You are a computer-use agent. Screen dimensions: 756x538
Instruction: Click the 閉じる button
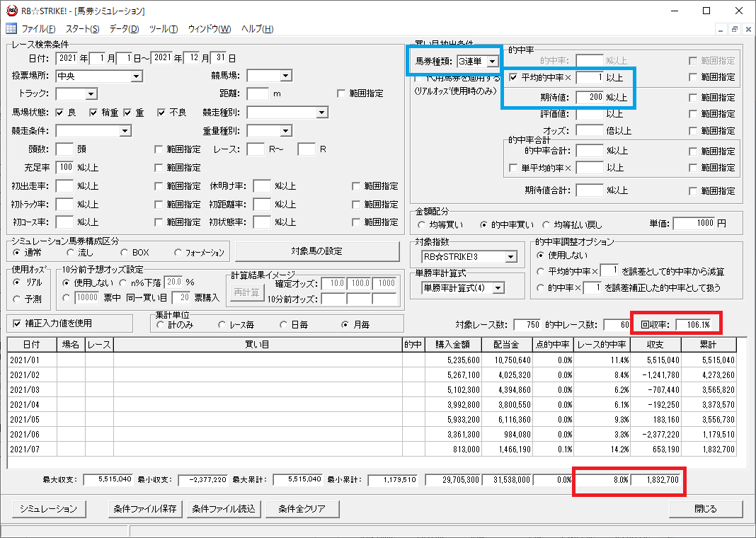(706, 508)
